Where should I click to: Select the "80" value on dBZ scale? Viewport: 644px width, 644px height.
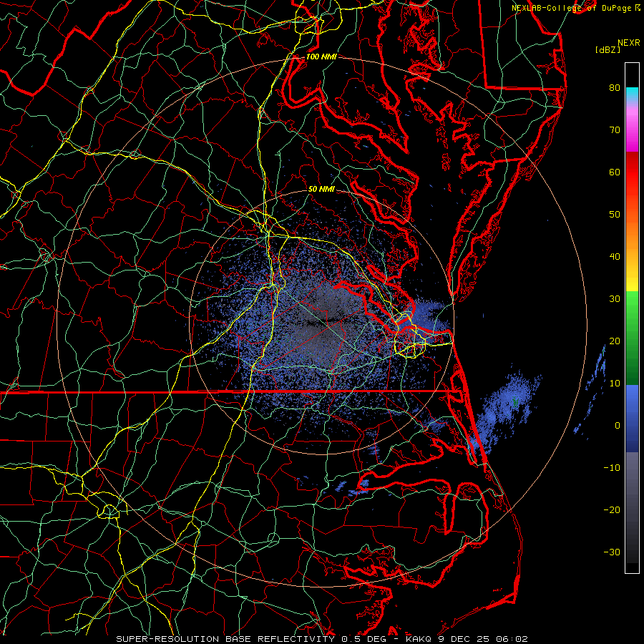[615, 87]
